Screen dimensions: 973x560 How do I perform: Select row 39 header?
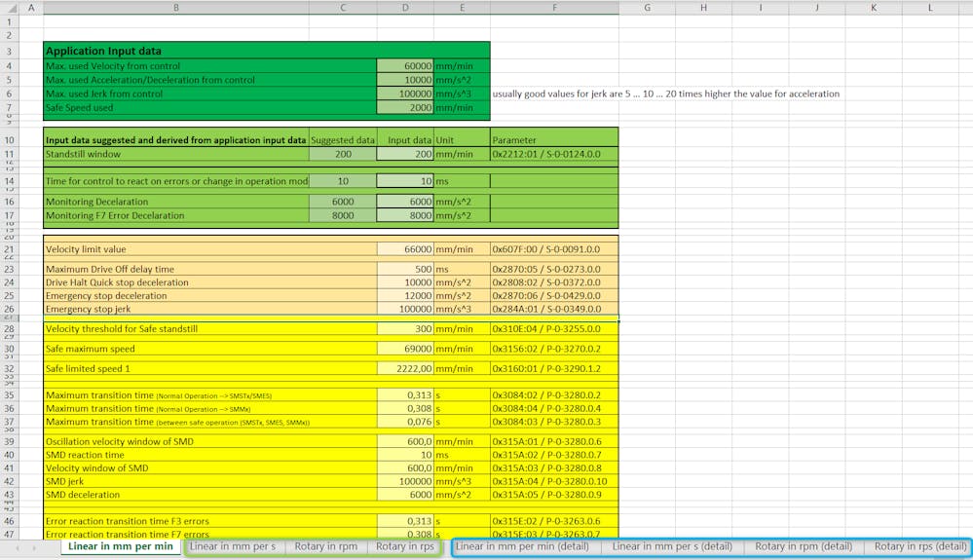(10, 441)
